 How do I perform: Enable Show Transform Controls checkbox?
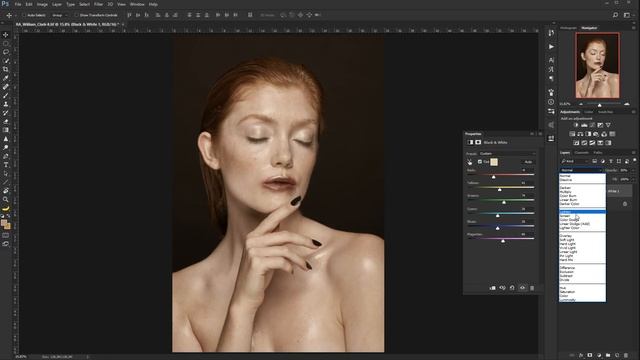coord(76,15)
